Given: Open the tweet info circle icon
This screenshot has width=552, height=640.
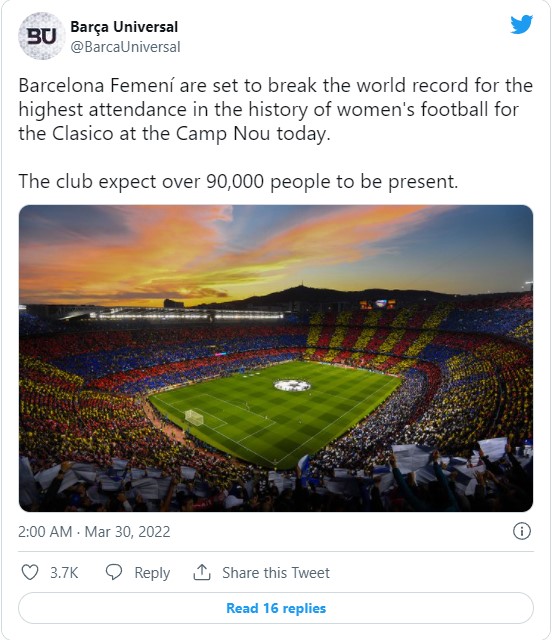Looking at the screenshot, I should (522, 531).
